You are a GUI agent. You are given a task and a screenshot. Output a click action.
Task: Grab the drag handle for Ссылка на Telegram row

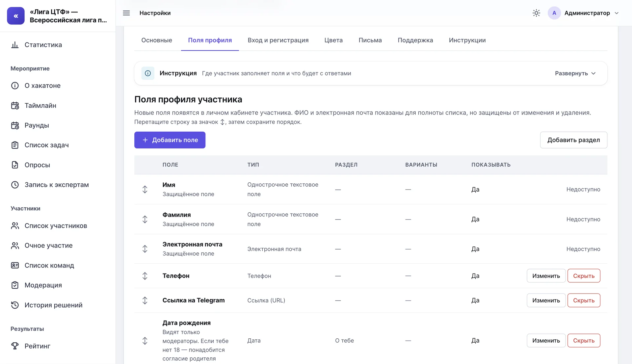coord(145,300)
